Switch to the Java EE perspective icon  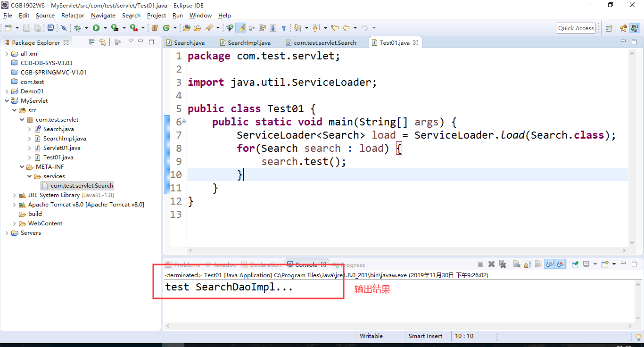[623, 28]
